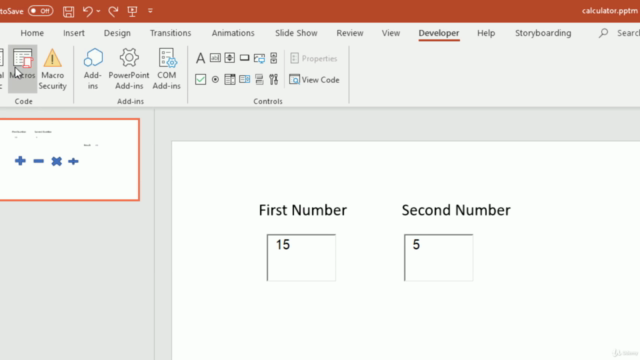Switch to the Design tab

[x=117, y=33]
